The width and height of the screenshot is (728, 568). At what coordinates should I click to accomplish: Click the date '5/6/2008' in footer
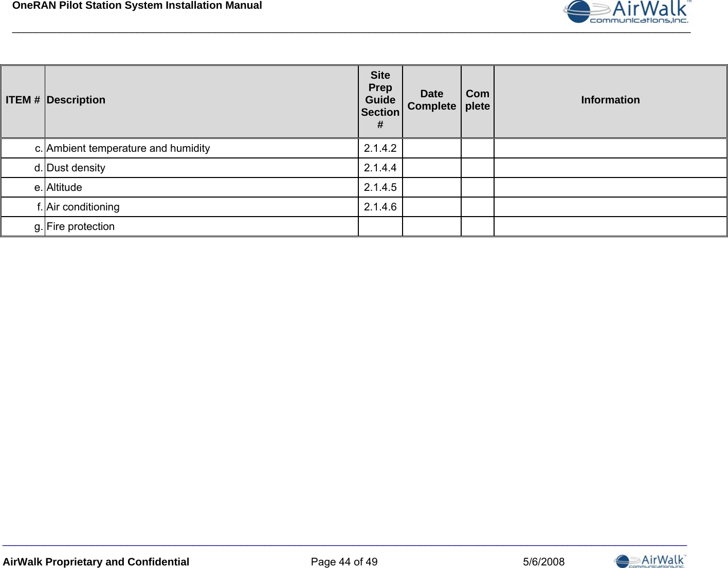(543, 562)
